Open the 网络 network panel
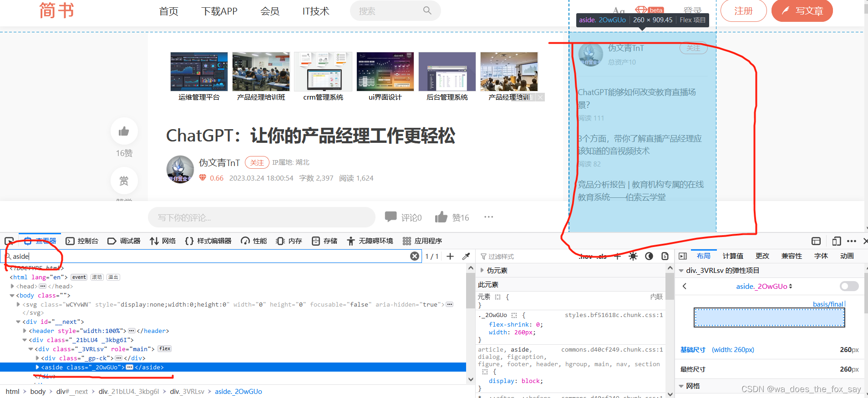Screen dimensions: 868x398 click(x=162, y=241)
